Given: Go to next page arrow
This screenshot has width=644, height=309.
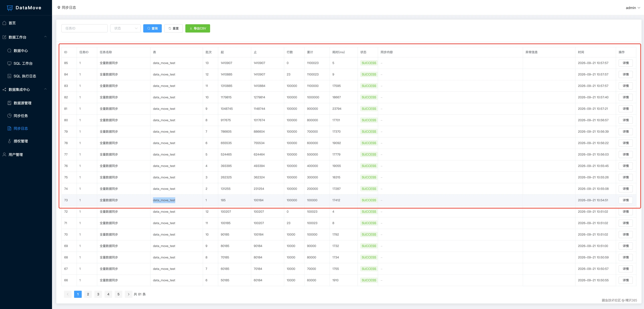Looking at the screenshot, I should point(129,294).
